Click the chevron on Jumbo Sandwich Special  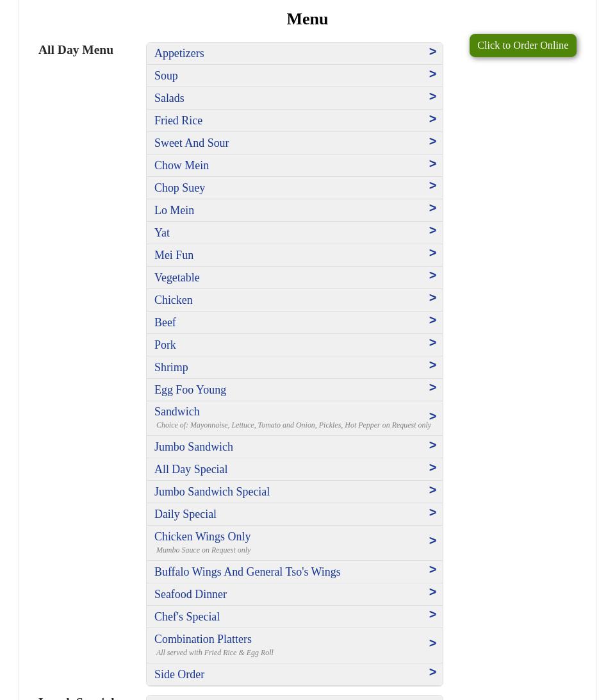coord(432,490)
